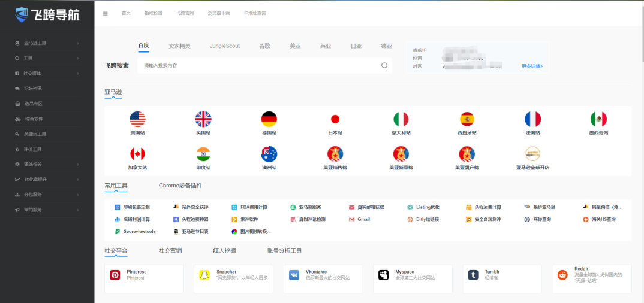Open the 美国站 US flag icon
644x303 pixels.
(x=137, y=119)
